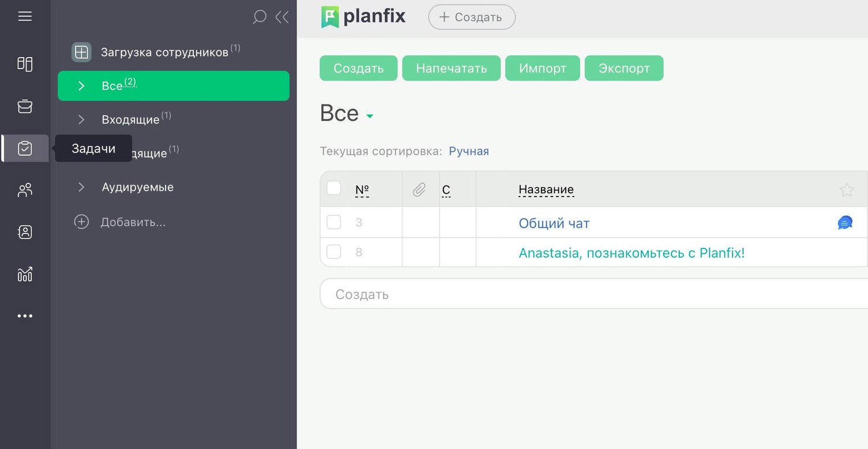Image resolution: width=868 pixels, height=449 pixels.
Task: Open the Anastasia, познакомьтесь с Planfix! task link
Action: tap(632, 253)
